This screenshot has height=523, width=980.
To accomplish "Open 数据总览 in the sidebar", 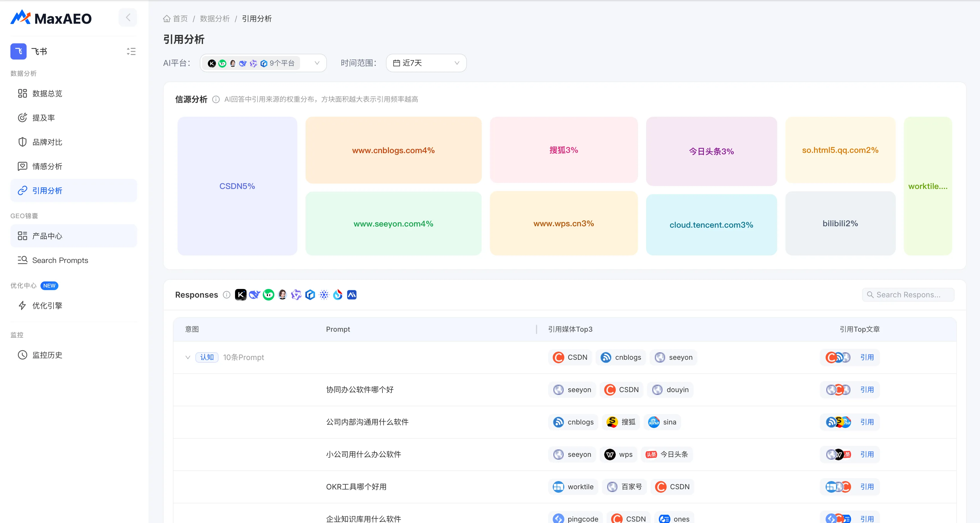I will click(73, 94).
